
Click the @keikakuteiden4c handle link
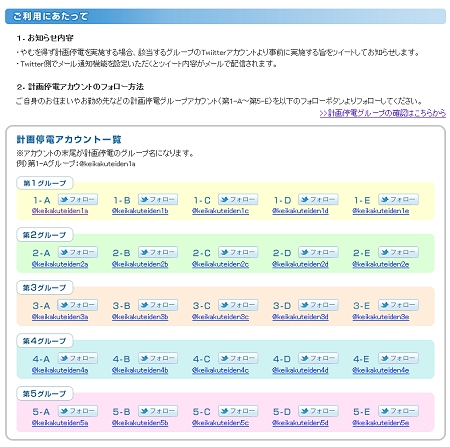pos(220,370)
